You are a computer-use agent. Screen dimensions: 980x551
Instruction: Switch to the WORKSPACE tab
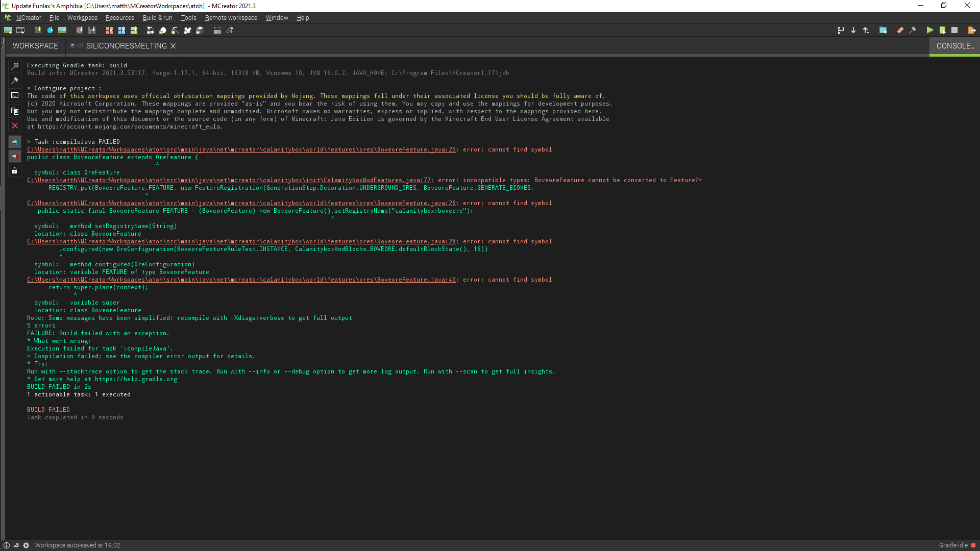[34, 46]
